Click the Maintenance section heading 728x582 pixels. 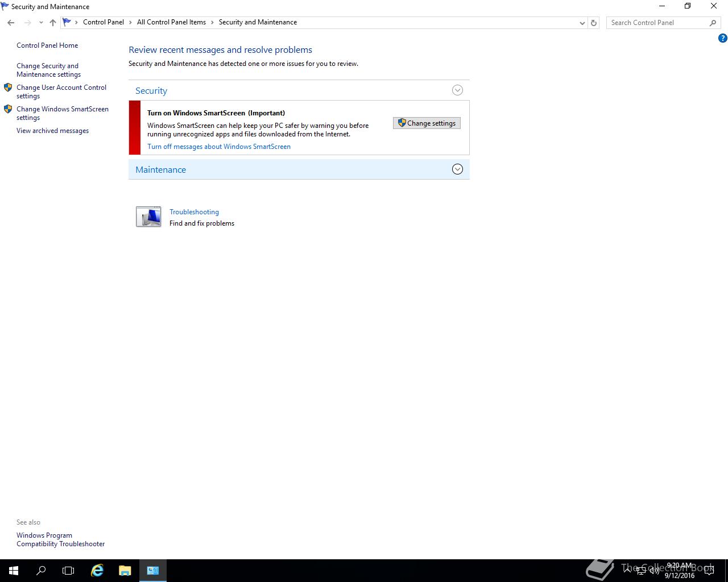point(161,170)
